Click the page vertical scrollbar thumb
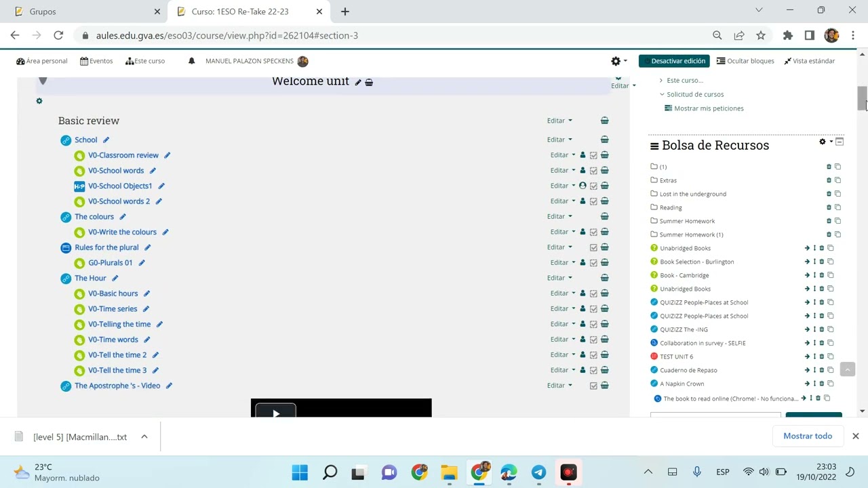Screen dimensions: 868x488 pyautogui.click(x=863, y=98)
